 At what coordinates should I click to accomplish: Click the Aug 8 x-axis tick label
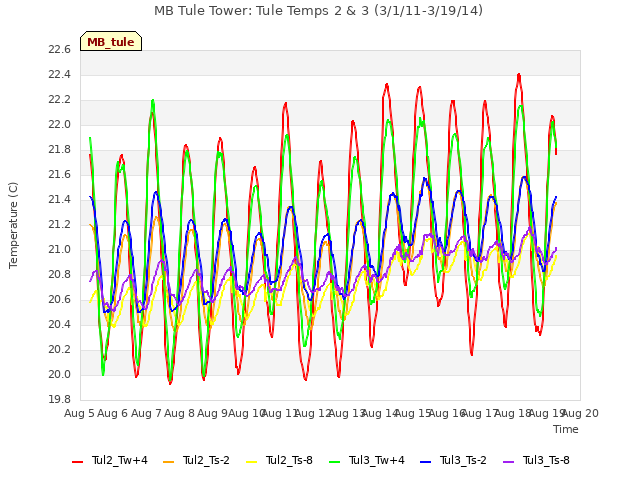click(179, 414)
